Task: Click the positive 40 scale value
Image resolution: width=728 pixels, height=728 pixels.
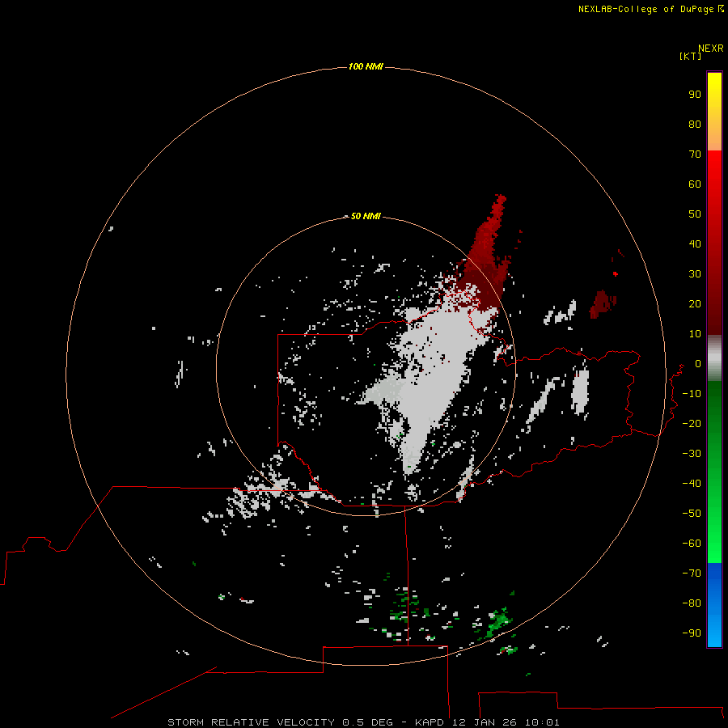Action: tap(695, 243)
